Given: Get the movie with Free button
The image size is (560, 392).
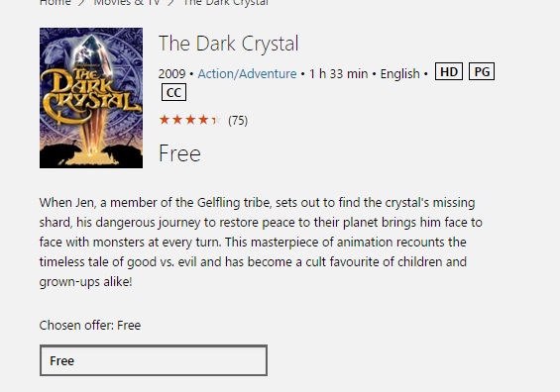Looking at the screenshot, I should [154, 360].
